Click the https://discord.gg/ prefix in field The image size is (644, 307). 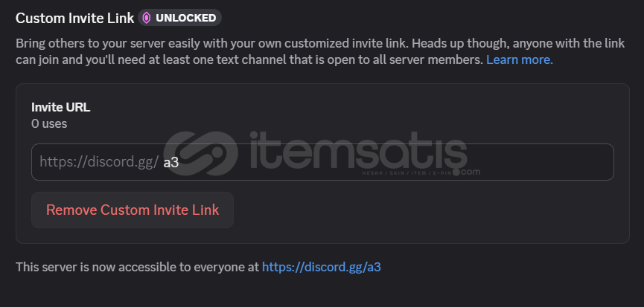98,161
